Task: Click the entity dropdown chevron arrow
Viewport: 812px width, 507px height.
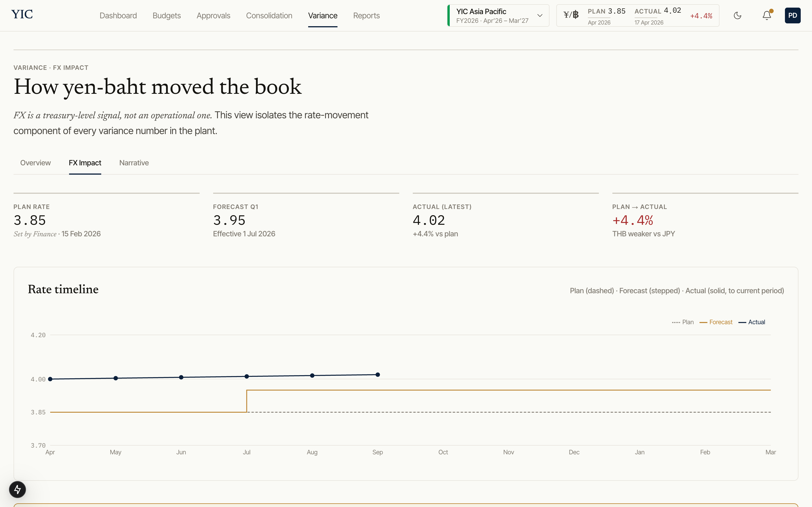Action: click(x=540, y=15)
